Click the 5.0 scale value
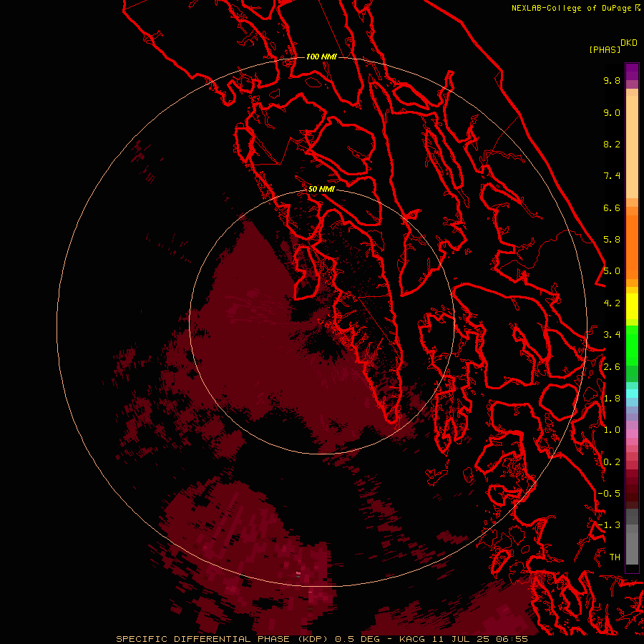This screenshot has width=644, height=644. (x=612, y=271)
